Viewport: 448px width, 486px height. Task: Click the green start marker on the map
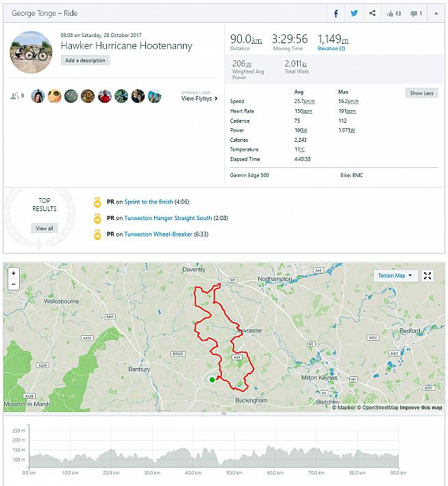[212, 379]
